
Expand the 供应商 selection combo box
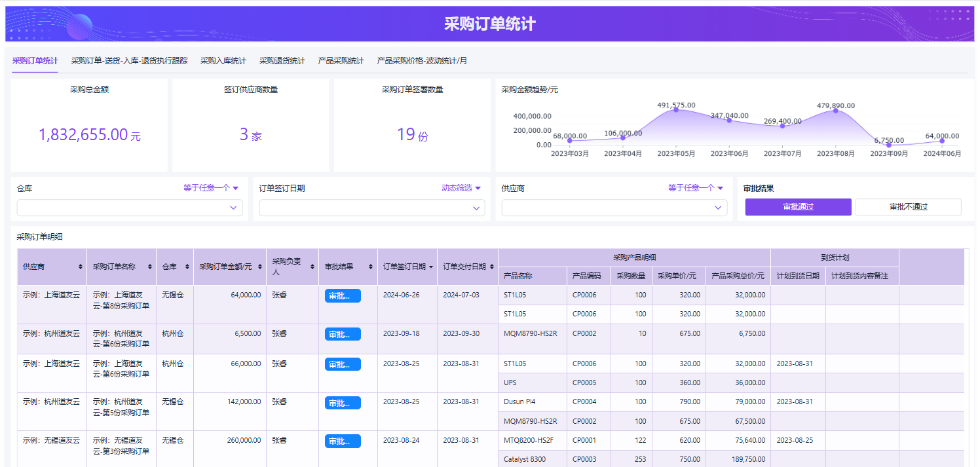tap(614, 208)
